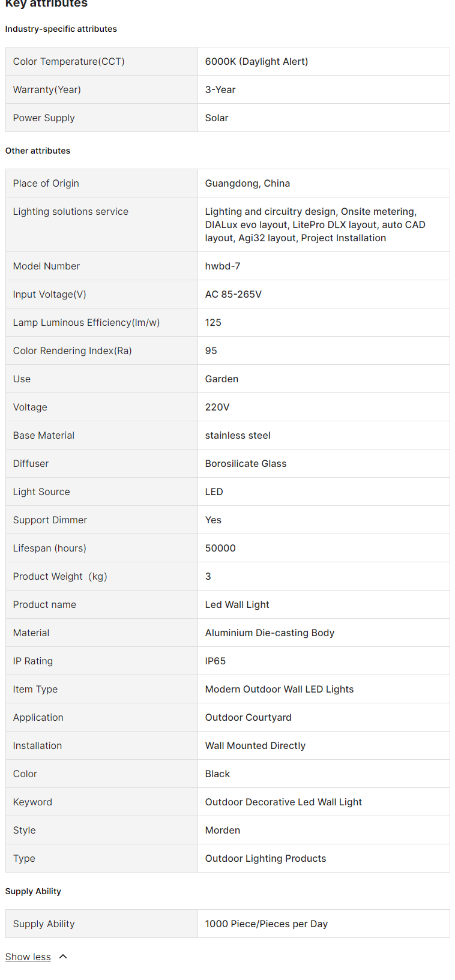
Task: Collapse attributes using the up chevron arrow
Action: pos(63,957)
